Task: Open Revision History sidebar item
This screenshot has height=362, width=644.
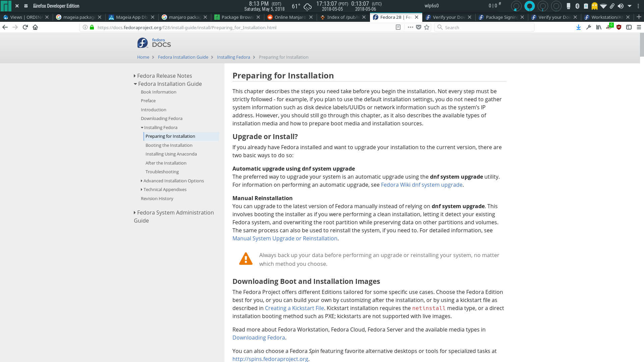Action: click(x=157, y=198)
